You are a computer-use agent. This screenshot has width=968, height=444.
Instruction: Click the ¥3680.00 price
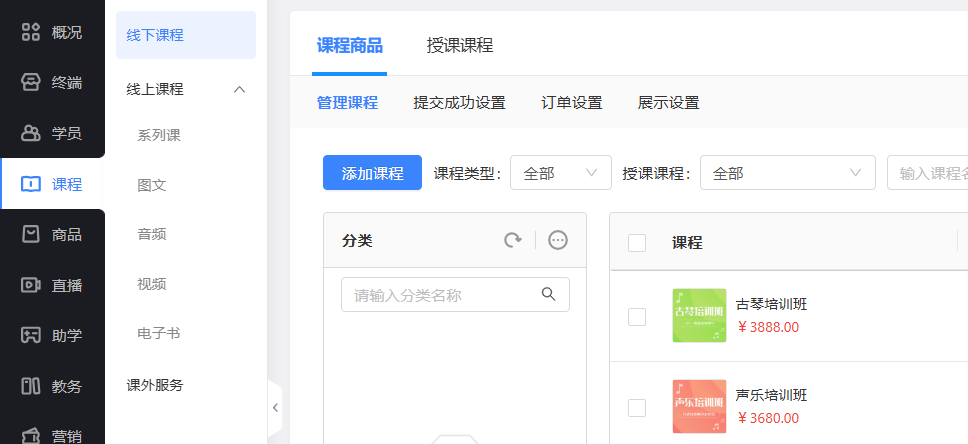pos(769,418)
